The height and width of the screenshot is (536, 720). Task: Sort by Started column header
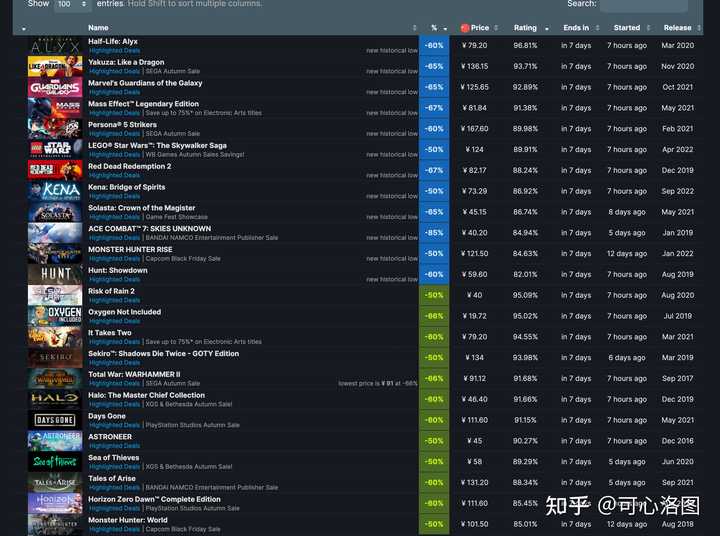pyautogui.click(x=627, y=28)
